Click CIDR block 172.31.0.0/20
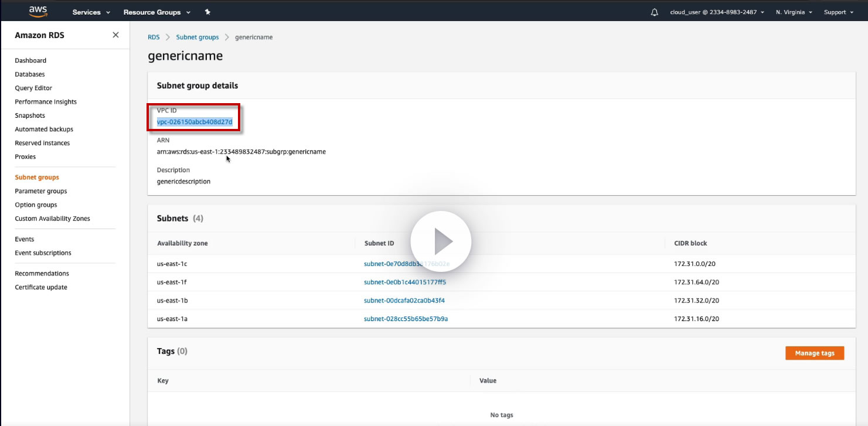The height and width of the screenshot is (426, 868). (x=695, y=264)
